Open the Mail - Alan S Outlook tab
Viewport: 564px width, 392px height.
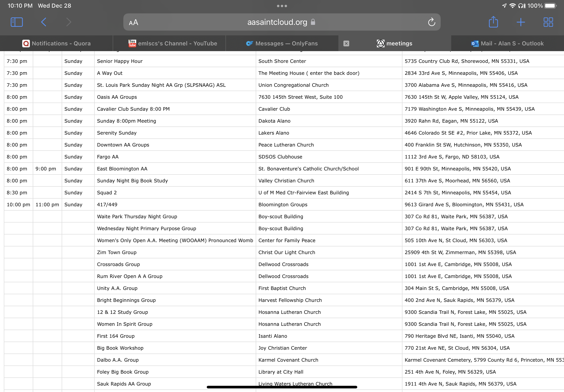pyautogui.click(x=507, y=44)
